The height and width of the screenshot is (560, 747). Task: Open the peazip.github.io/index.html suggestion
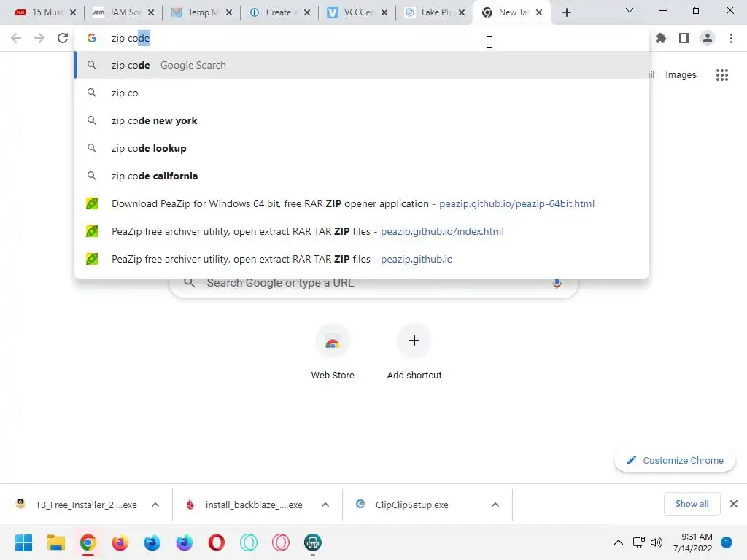362,231
